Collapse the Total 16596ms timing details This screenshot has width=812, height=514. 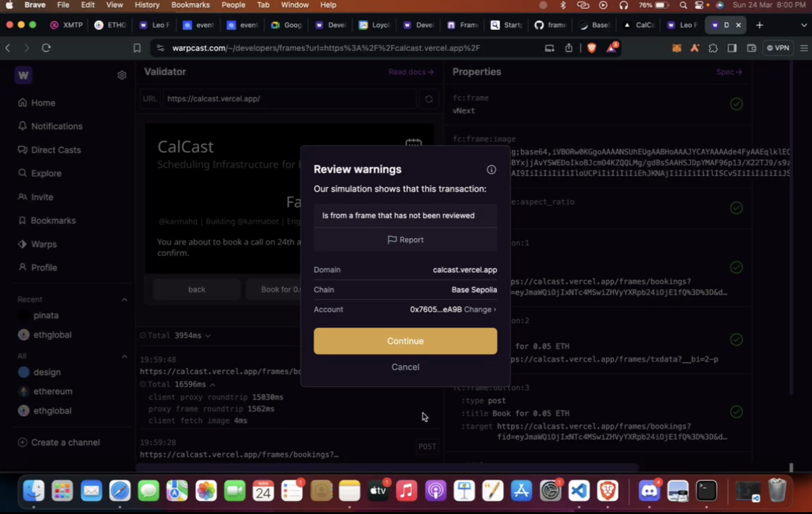[212, 385]
